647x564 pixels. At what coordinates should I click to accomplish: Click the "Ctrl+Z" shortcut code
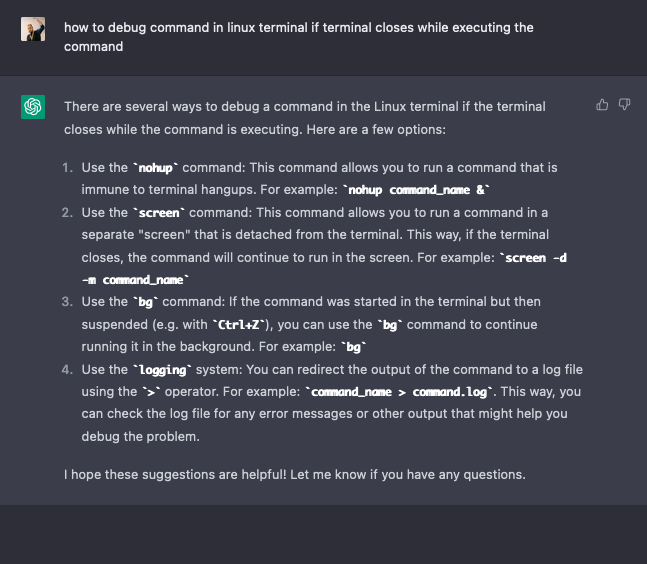(x=236, y=325)
